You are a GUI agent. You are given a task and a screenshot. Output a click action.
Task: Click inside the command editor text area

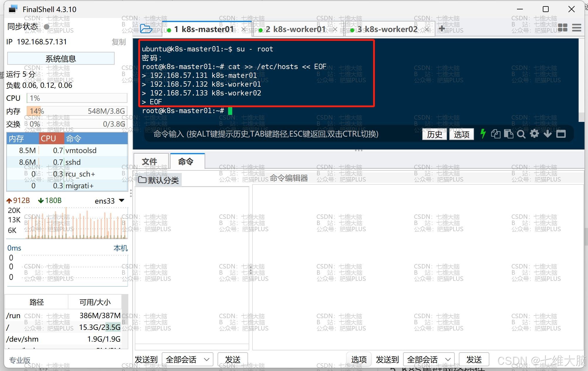[418, 267]
